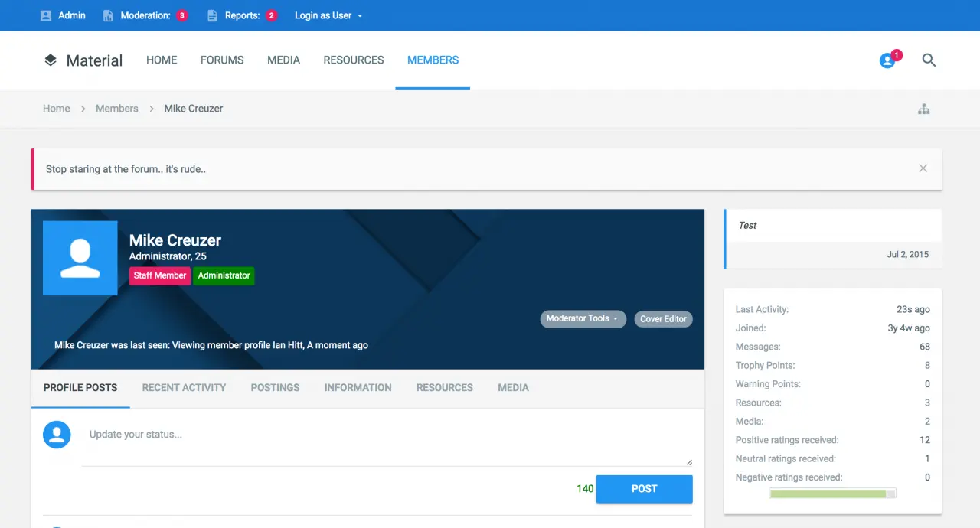Viewport: 980px width, 528px height.
Task: Click the Cover Editor button
Action: coord(663,319)
